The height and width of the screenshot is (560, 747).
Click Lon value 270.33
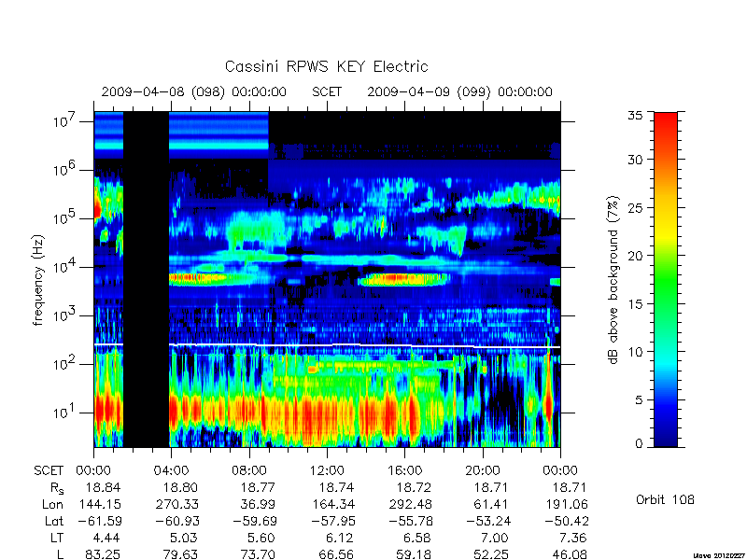tap(176, 504)
